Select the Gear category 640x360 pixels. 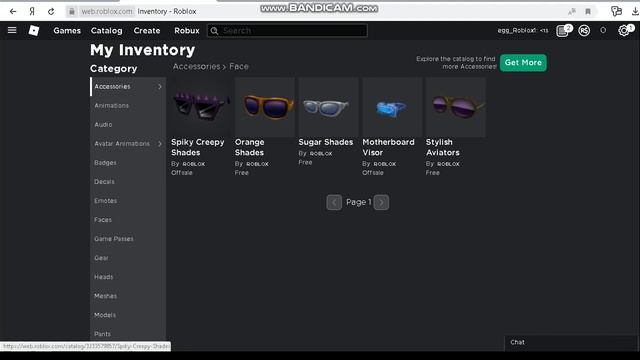[x=101, y=258]
